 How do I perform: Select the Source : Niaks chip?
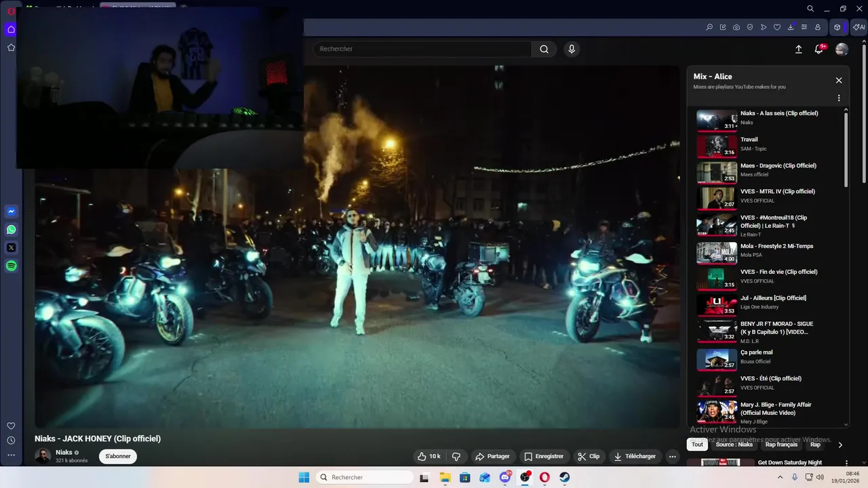tap(734, 445)
